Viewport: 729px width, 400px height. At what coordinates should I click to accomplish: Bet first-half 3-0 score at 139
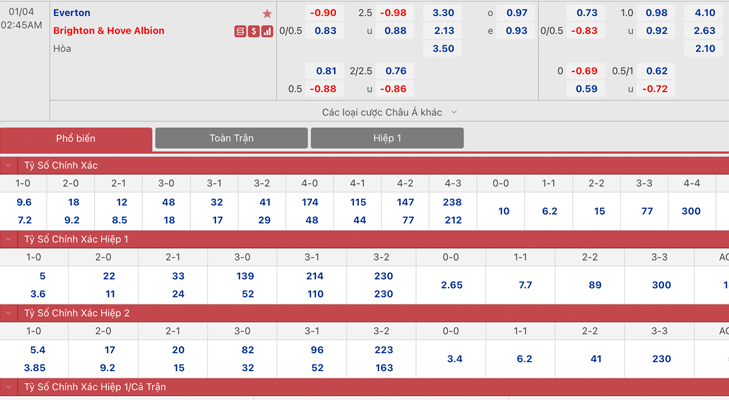click(245, 276)
